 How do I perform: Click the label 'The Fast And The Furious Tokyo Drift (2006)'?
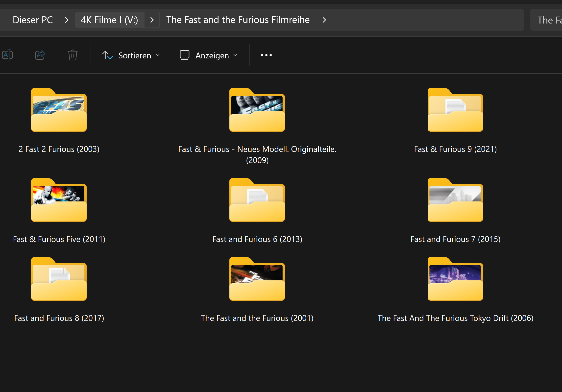(455, 318)
